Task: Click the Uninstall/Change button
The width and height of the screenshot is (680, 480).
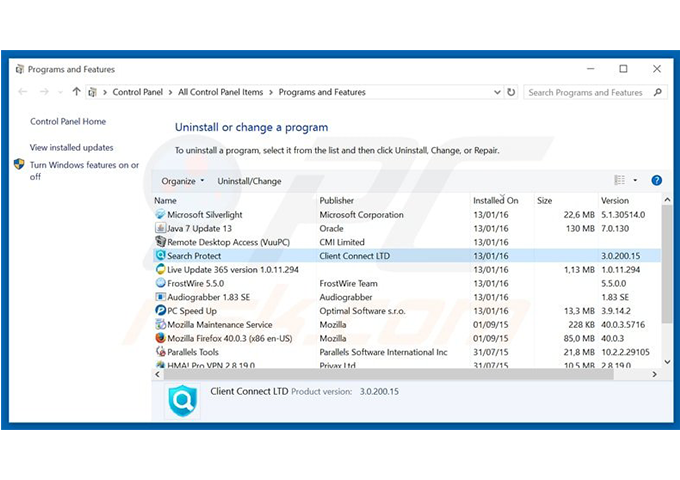Action: tap(249, 181)
